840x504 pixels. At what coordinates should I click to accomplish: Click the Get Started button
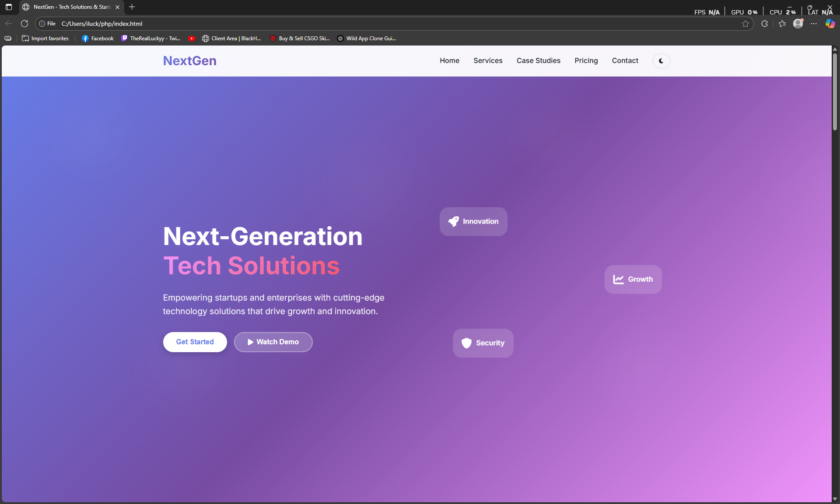[195, 342]
